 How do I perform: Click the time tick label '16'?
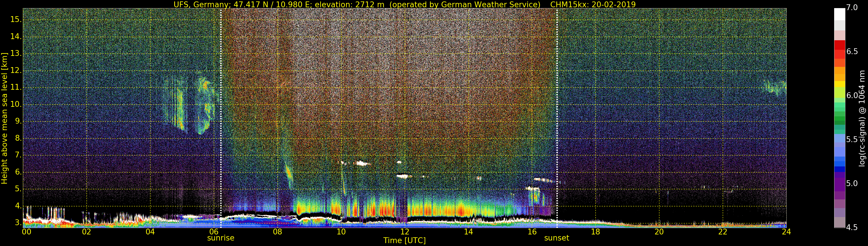click(x=532, y=232)
